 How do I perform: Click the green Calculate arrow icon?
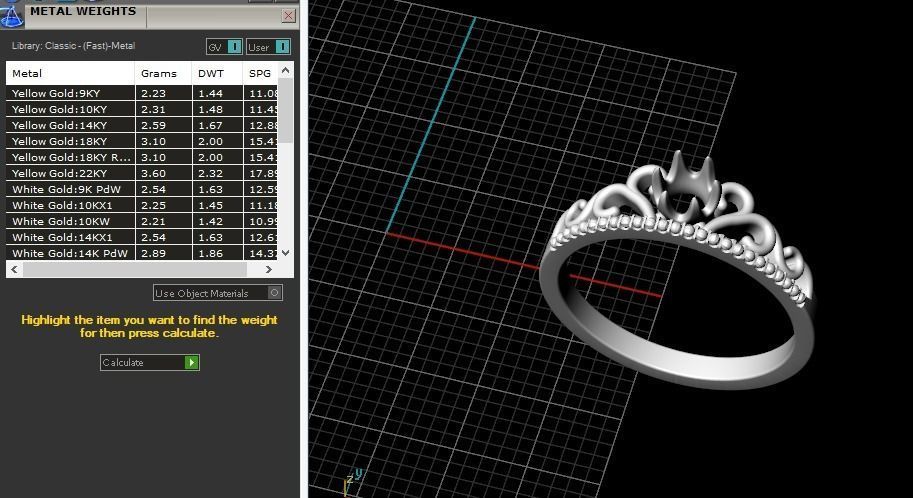pyautogui.click(x=191, y=362)
